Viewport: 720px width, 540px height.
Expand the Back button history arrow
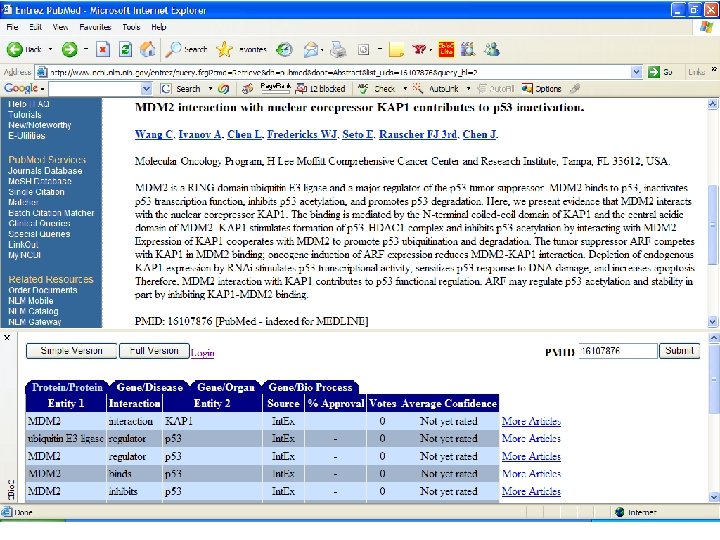49,49
